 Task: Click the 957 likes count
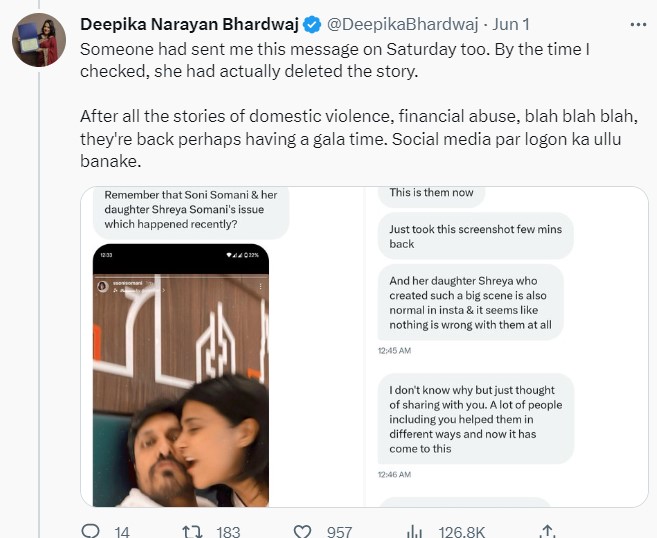coord(339,531)
